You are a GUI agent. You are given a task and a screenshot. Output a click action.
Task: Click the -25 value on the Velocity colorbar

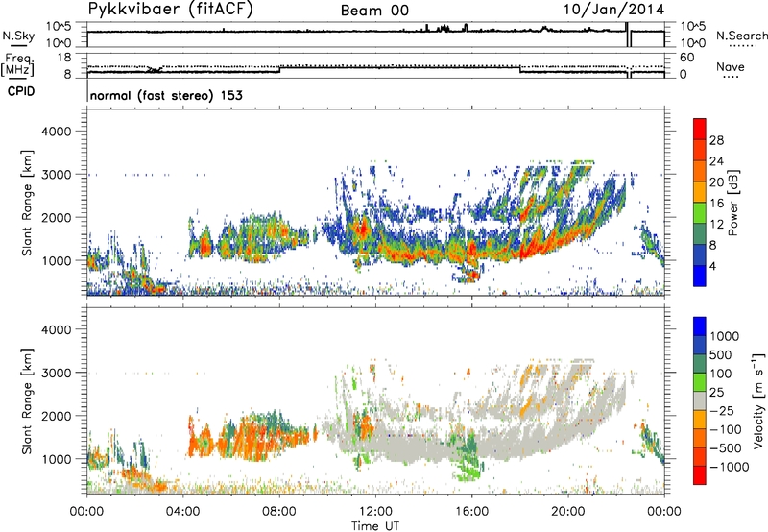tap(721, 410)
